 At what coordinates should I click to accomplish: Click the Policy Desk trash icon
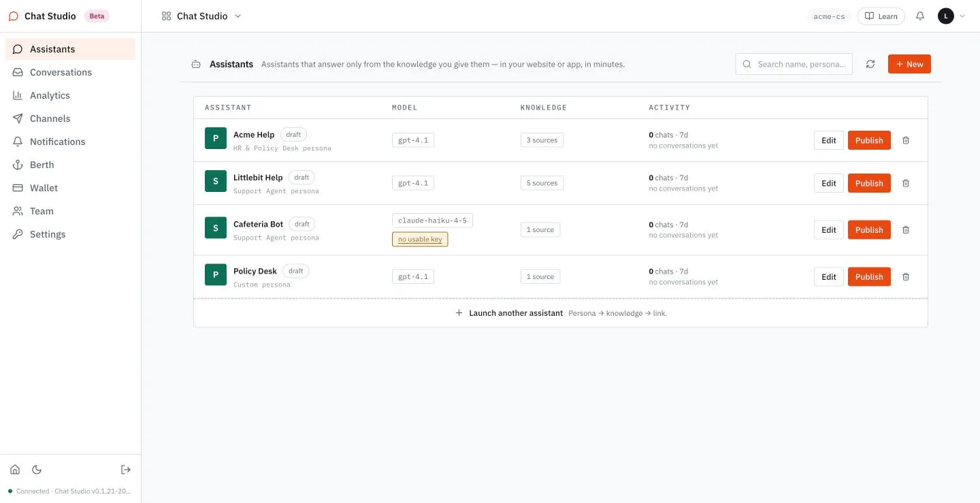(x=906, y=277)
